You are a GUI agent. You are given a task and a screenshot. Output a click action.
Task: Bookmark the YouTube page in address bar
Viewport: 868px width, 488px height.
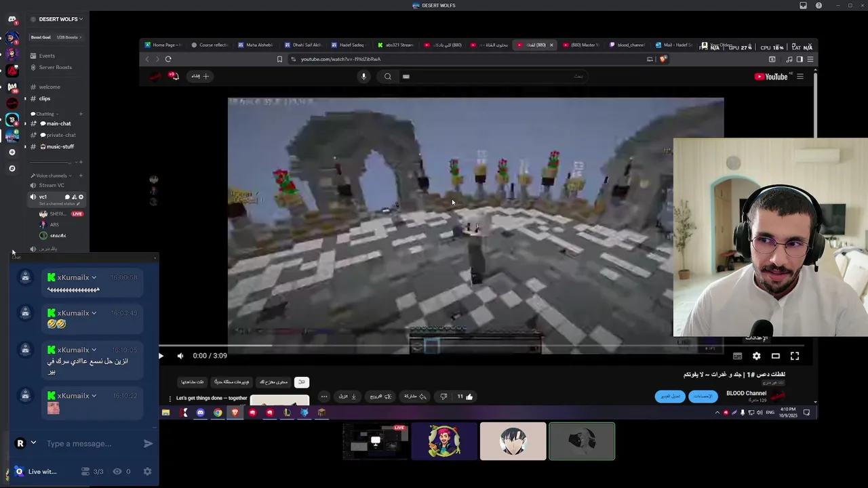point(279,59)
